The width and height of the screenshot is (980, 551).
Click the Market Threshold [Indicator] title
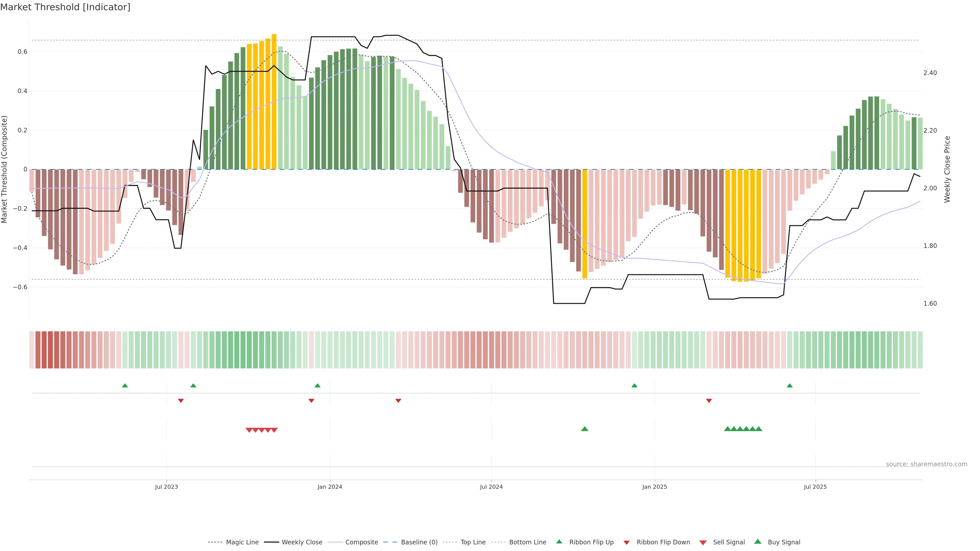pyautogui.click(x=65, y=7)
